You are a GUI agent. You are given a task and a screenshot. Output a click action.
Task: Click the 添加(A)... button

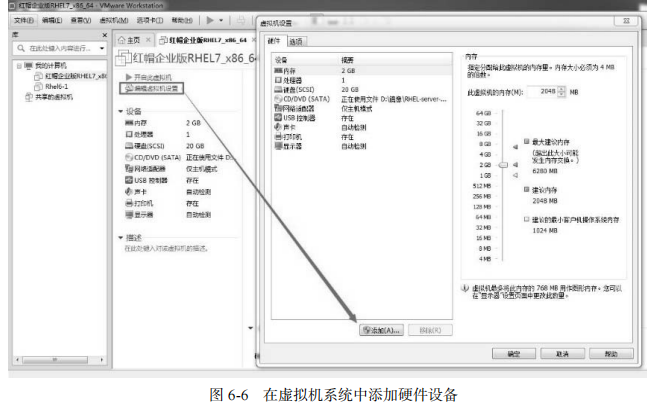pos(381,330)
